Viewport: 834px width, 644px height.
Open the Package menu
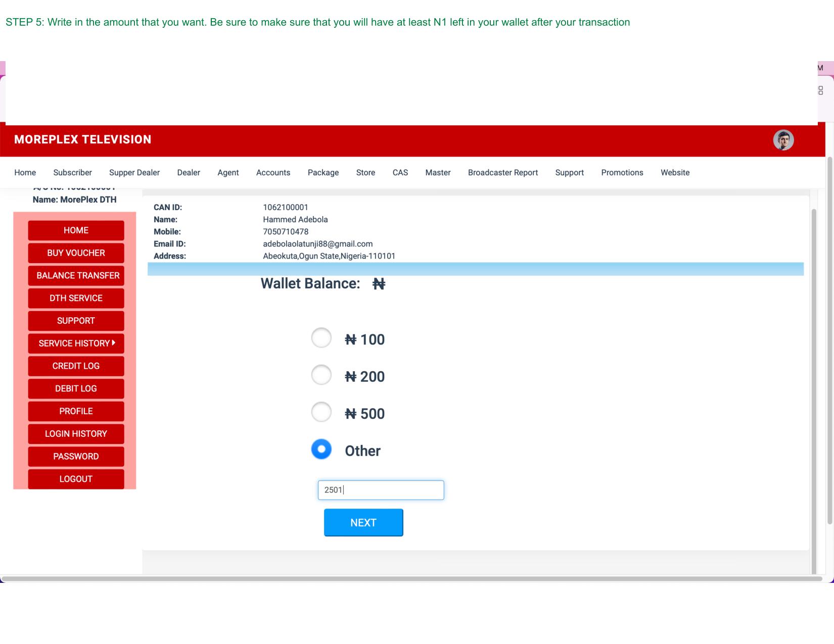pos(323,172)
